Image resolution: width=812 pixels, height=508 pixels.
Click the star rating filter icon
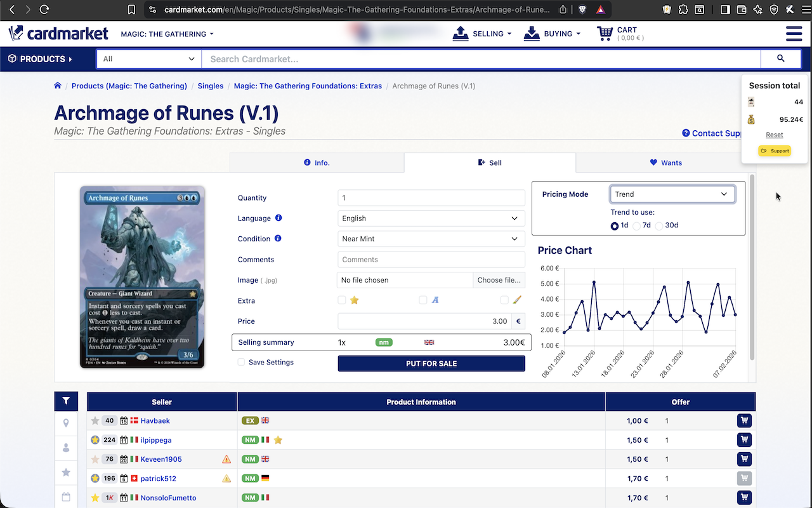pos(66,472)
